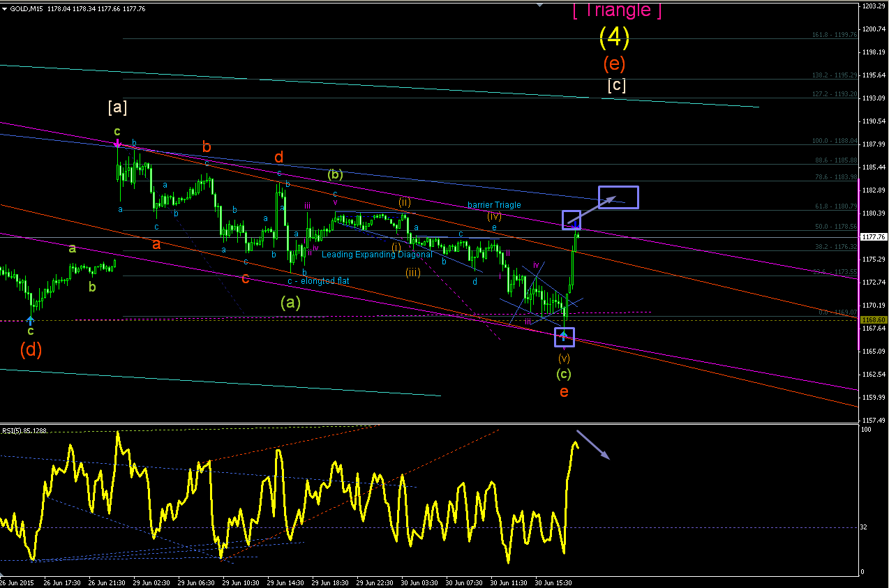Click the 'barrier Triangle' text label
The height and width of the screenshot is (588, 889).
(x=494, y=205)
